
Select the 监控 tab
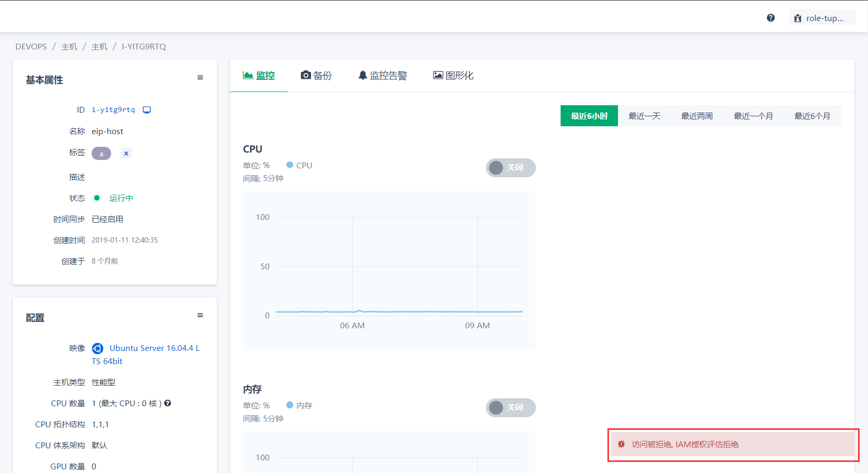point(259,76)
